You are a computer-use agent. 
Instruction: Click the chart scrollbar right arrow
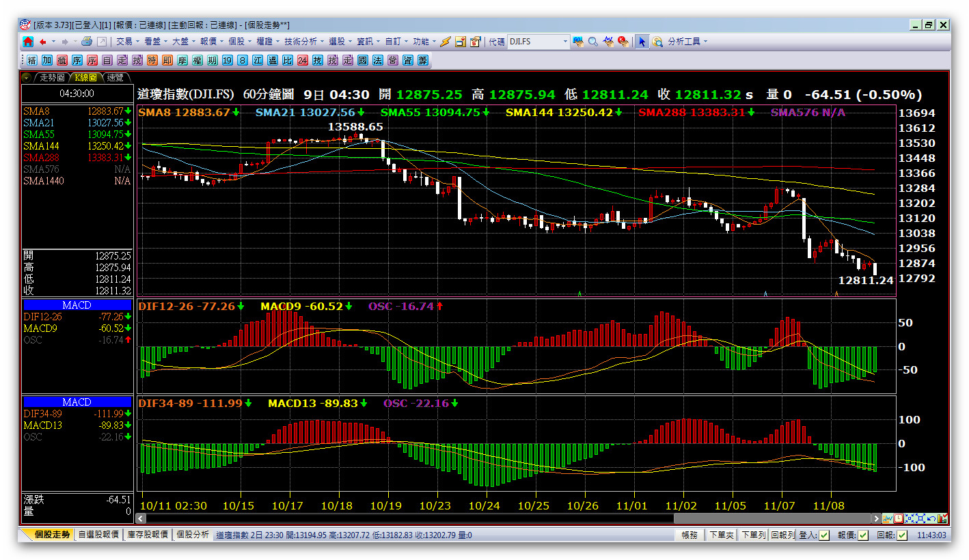click(876, 518)
